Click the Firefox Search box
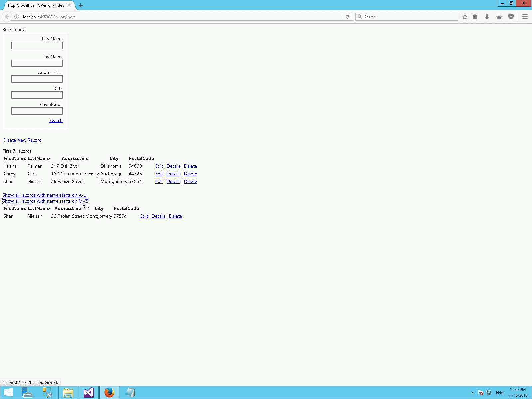Image resolution: width=532 pixels, height=399 pixels. (407, 17)
